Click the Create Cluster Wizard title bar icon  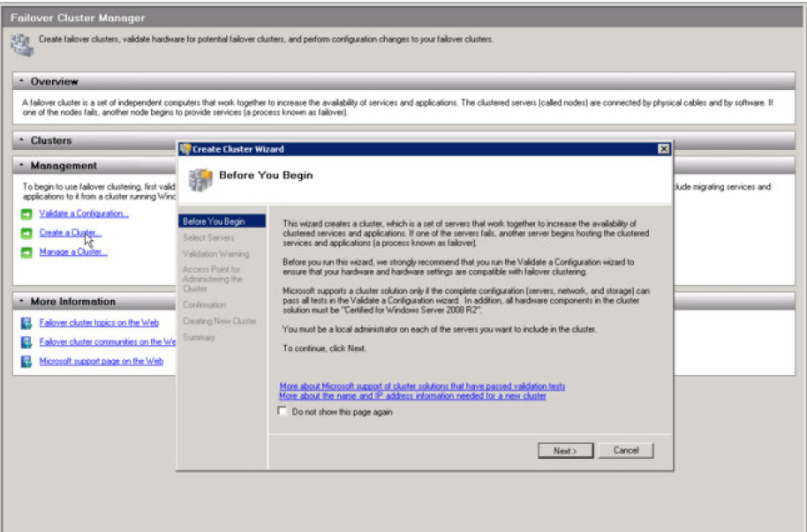pos(185,149)
